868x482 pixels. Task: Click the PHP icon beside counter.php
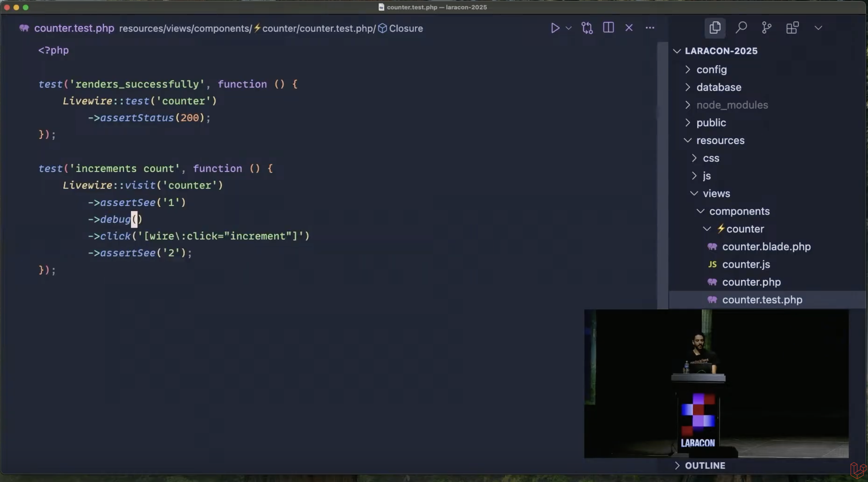712,282
